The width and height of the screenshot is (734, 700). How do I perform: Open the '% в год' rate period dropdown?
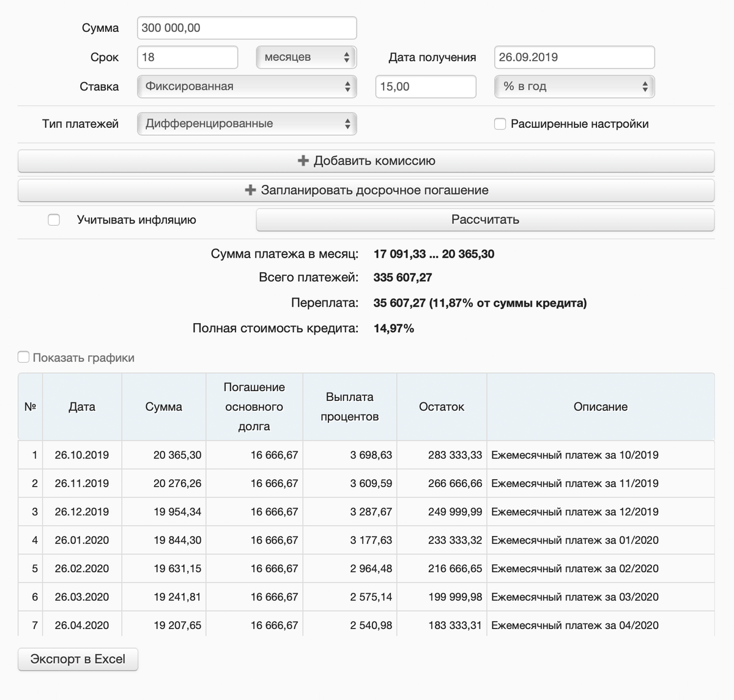click(574, 87)
